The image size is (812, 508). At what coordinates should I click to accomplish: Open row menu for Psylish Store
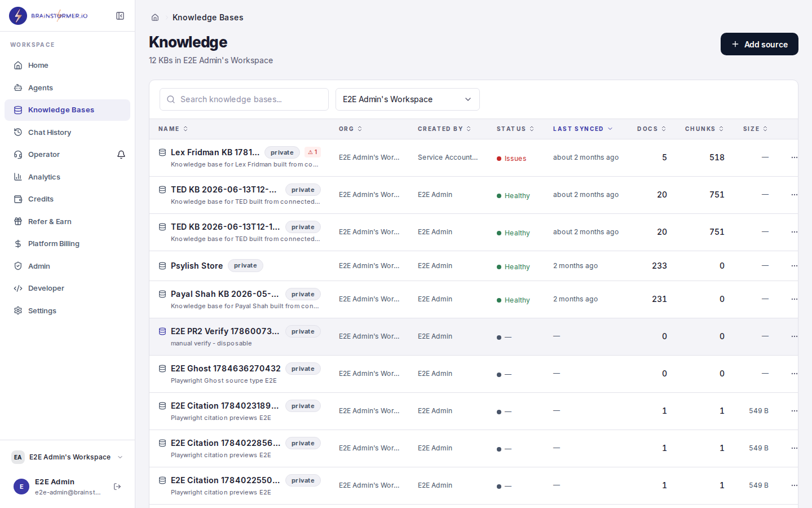coord(794,266)
